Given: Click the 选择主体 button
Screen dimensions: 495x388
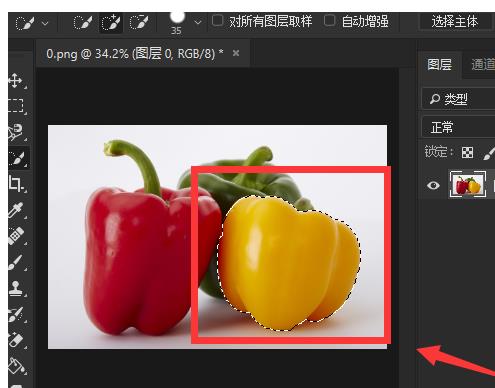Looking at the screenshot, I should 455,21.
